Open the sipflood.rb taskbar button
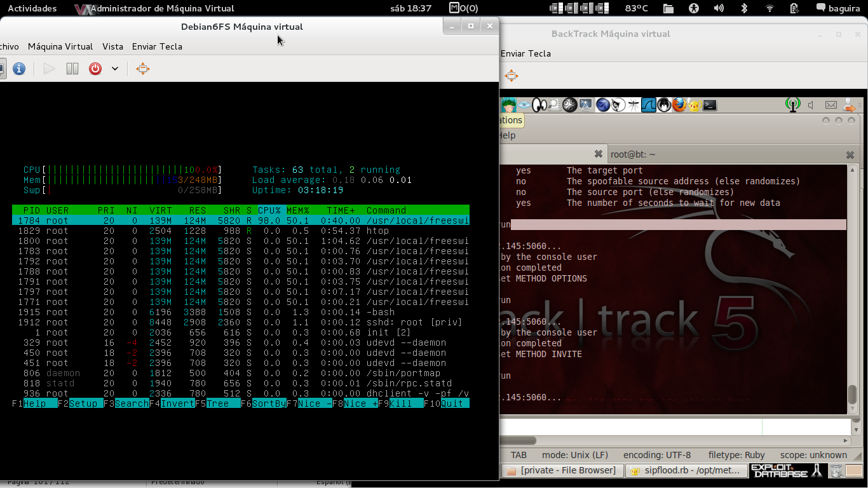Viewport: 868px width, 488px height. click(686, 471)
